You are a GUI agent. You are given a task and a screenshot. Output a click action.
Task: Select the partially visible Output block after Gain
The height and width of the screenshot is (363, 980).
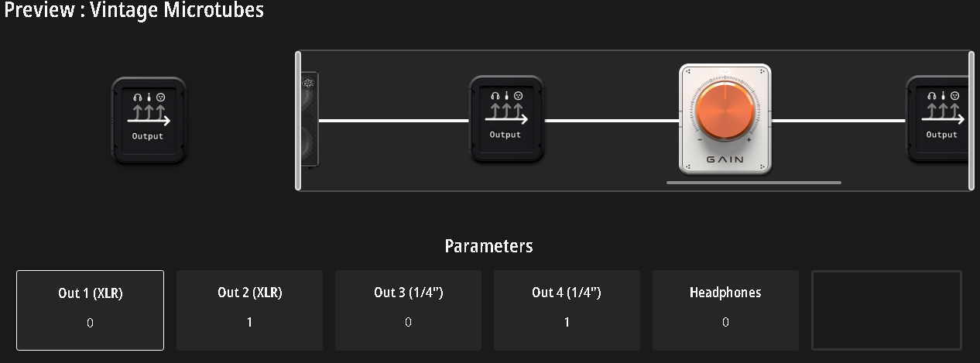click(938, 120)
